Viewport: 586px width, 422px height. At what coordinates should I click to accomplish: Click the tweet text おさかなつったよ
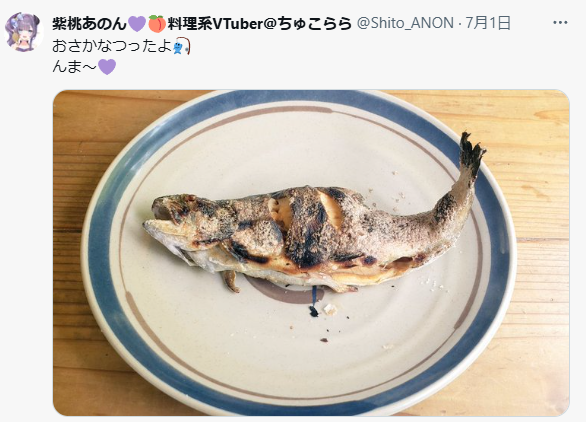pos(112,46)
